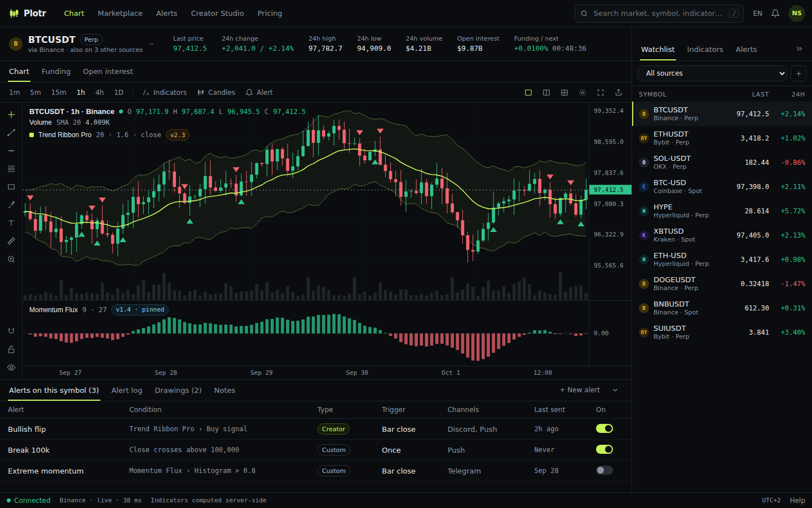Viewport: 812px width, 508px height.
Task: Toggle drawings visibility eye icon
Action: coord(11,367)
